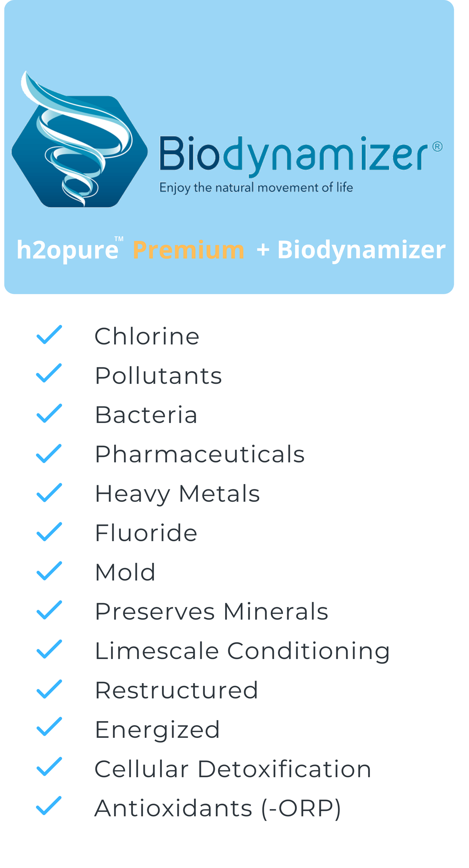Click the checkmark beside Chlorine
469x868 pixels.
49,335
